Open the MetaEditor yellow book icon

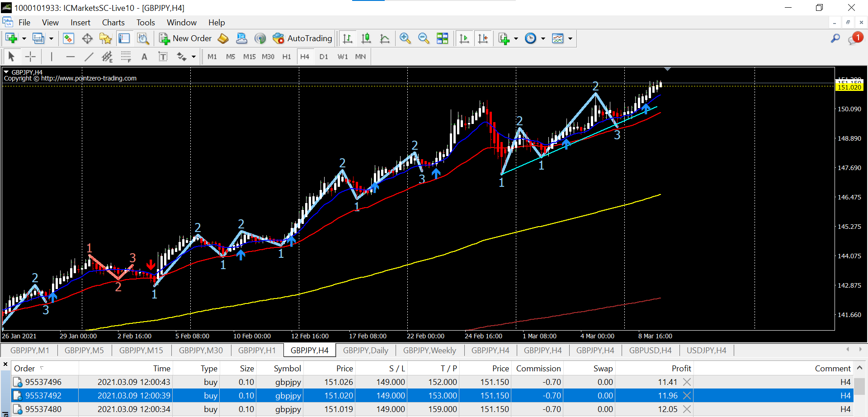[223, 38]
